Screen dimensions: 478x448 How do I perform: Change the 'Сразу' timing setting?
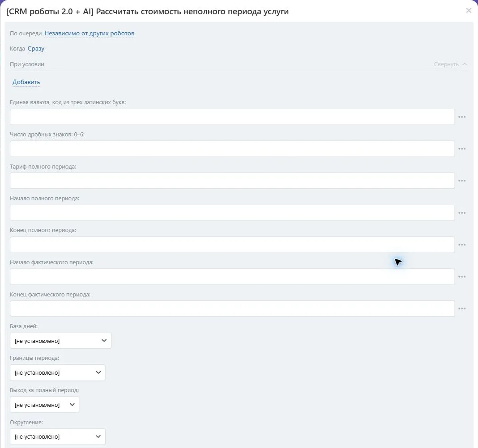pos(36,49)
